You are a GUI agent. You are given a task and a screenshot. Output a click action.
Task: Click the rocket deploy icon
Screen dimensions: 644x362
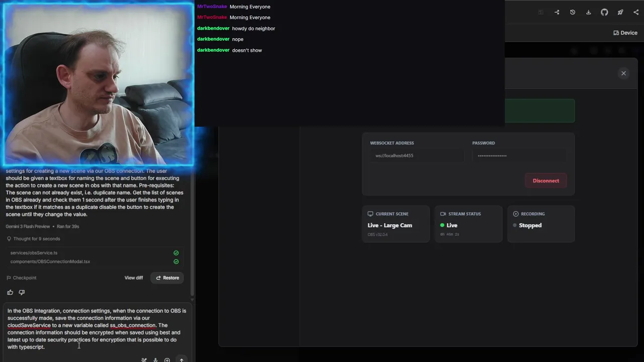click(620, 12)
